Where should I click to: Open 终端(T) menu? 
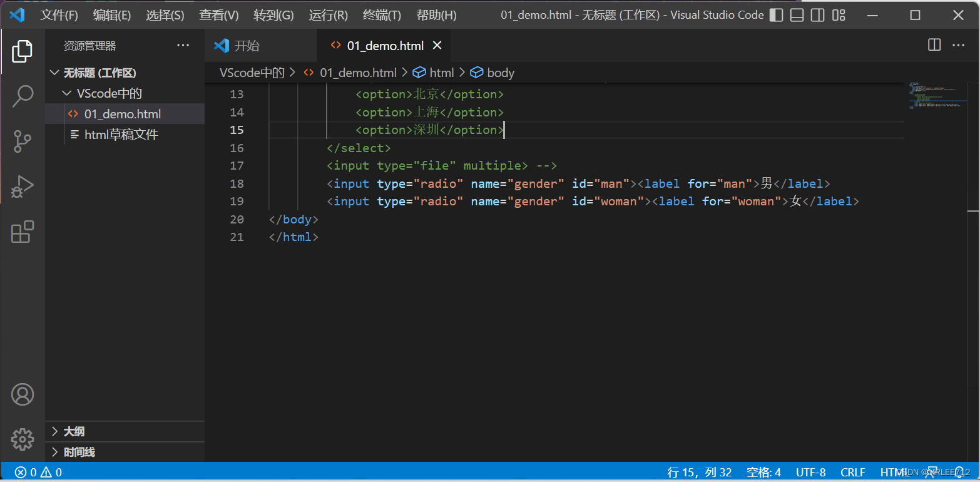click(x=382, y=15)
